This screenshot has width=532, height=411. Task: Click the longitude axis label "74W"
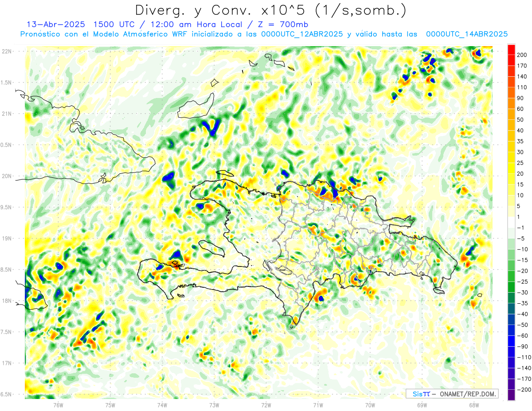point(162,405)
